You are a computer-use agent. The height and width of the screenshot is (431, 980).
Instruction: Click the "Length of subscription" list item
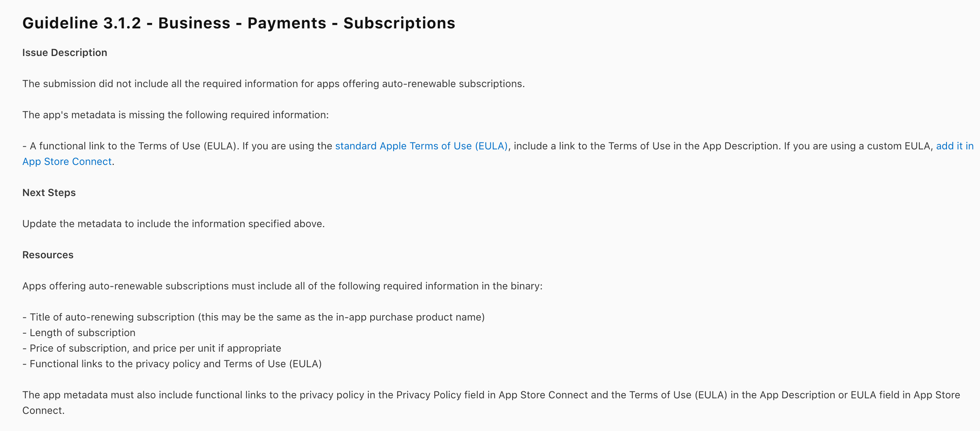click(82, 333)
